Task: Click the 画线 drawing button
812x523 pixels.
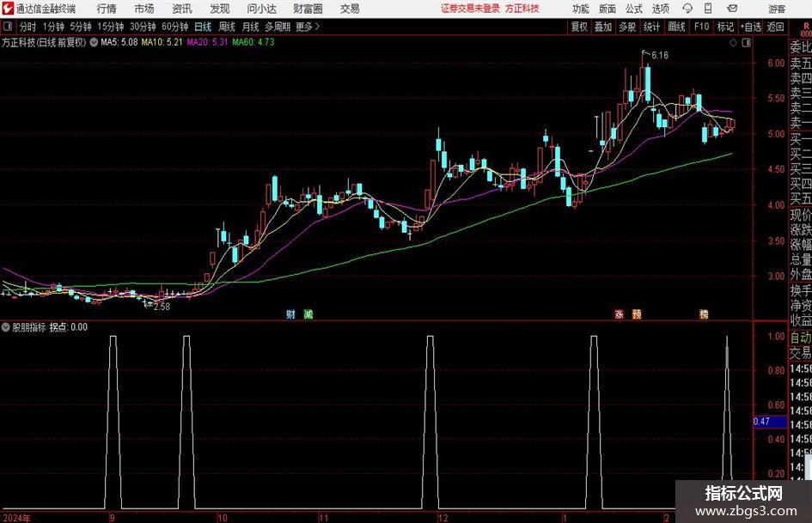Action: point(676,27)
